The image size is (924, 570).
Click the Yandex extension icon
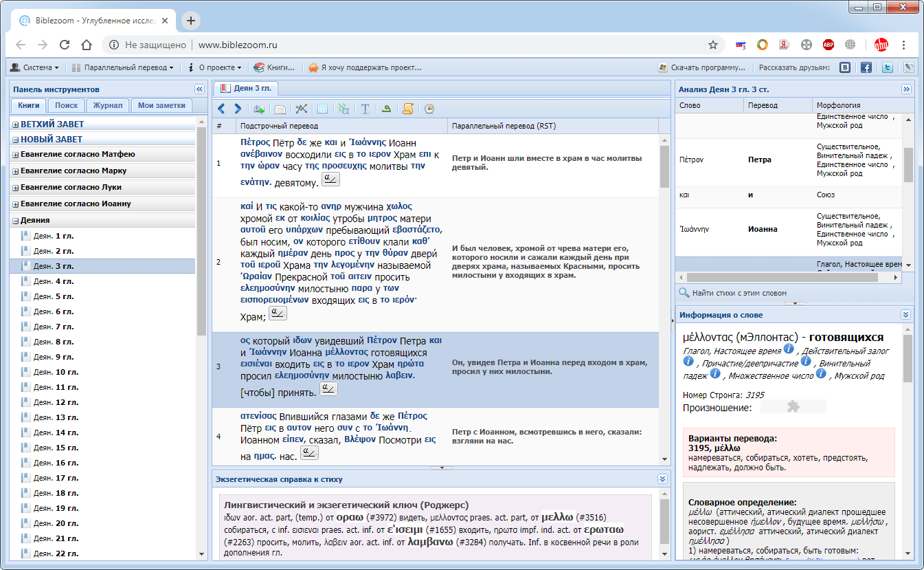pyautogui.click(x=784, y=45)
